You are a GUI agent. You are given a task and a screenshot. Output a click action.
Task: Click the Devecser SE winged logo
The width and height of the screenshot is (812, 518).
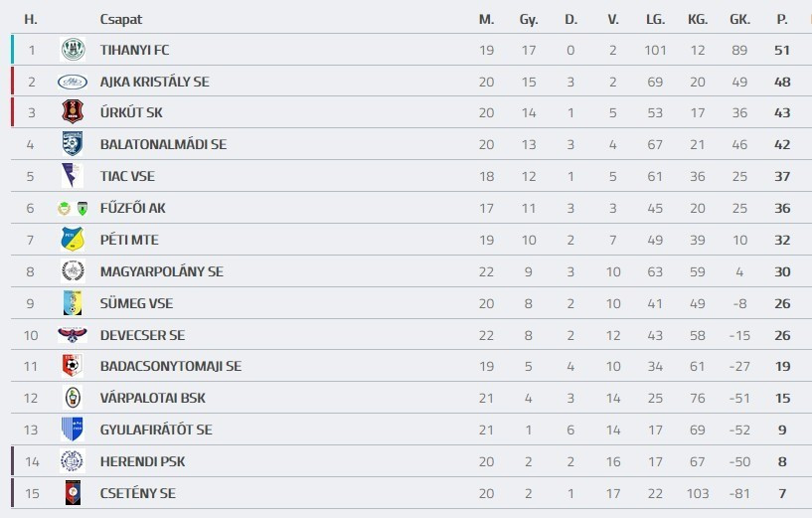[x=73, y=335]
